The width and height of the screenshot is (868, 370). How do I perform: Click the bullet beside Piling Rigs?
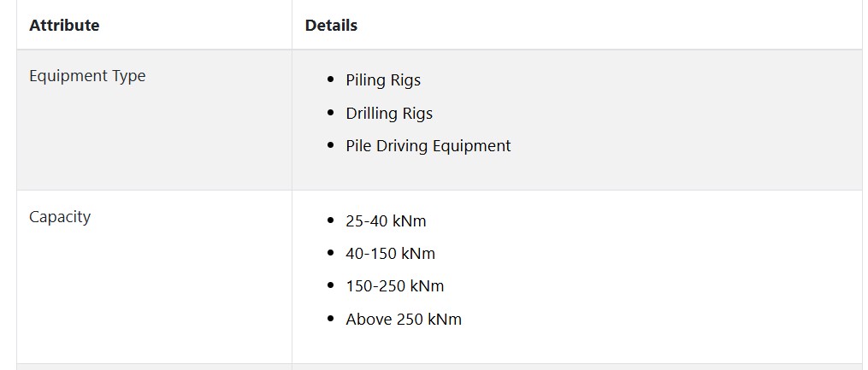pyautogui.click(x=331, y=79)
